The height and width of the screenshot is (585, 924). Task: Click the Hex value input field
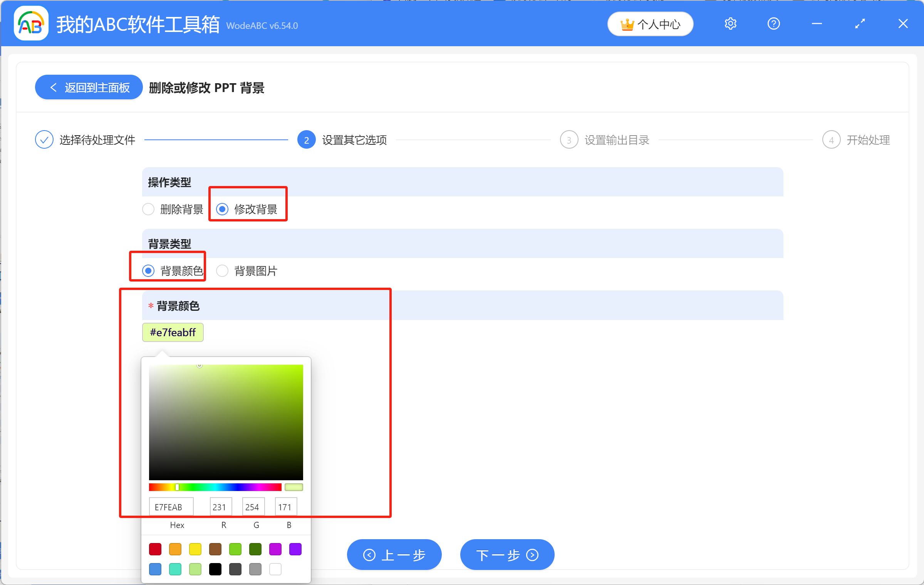(x=171, y=507)
